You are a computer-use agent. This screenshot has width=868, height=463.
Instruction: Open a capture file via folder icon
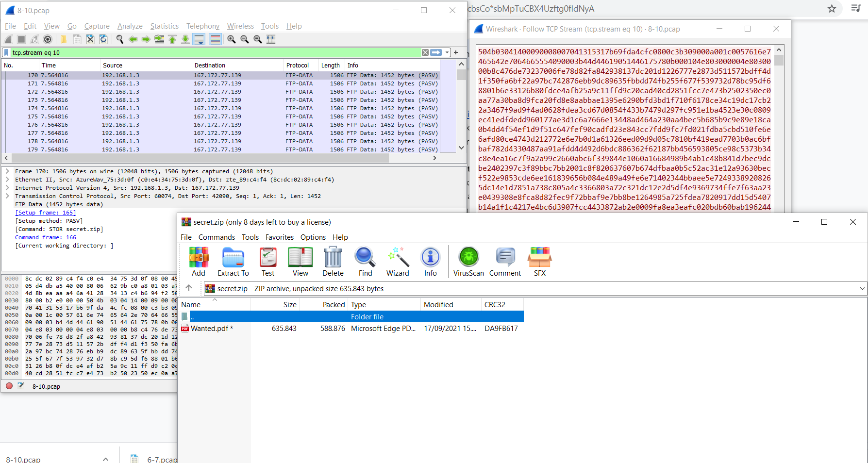point(63,39)
